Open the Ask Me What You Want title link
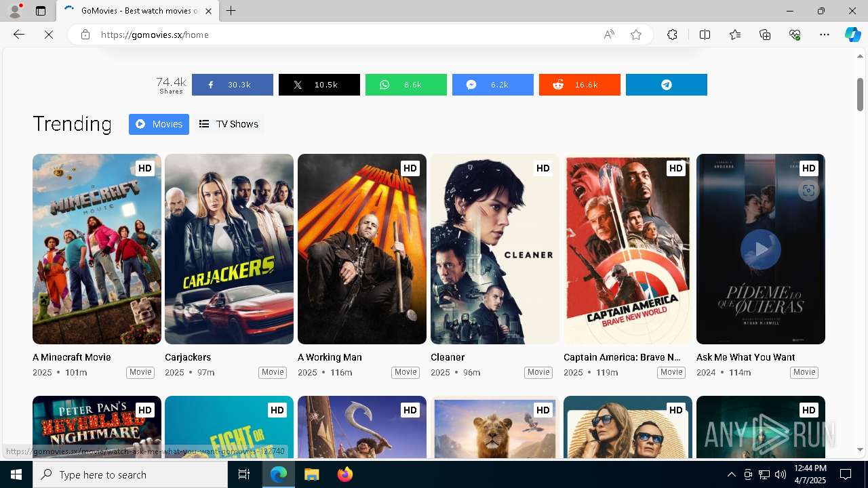868x488 pixels. click(746, 357)
